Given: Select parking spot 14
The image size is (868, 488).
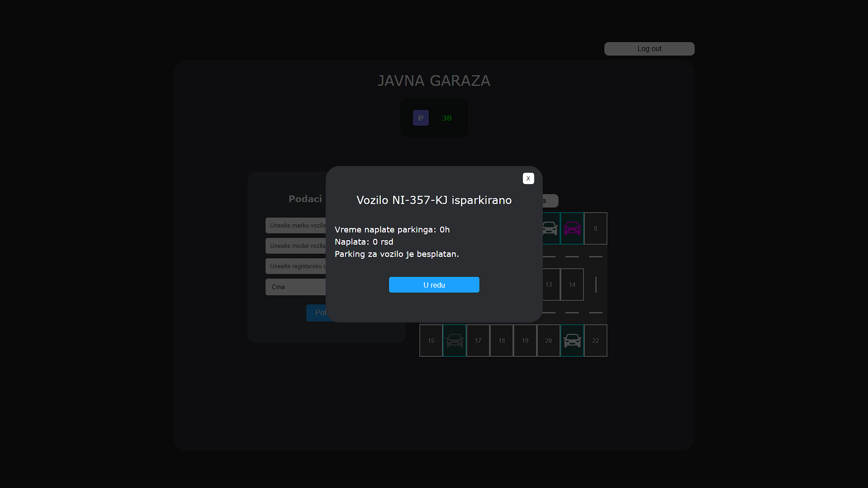Looking at the screenshot, I should pyautogui.click(x=572, y=284).
